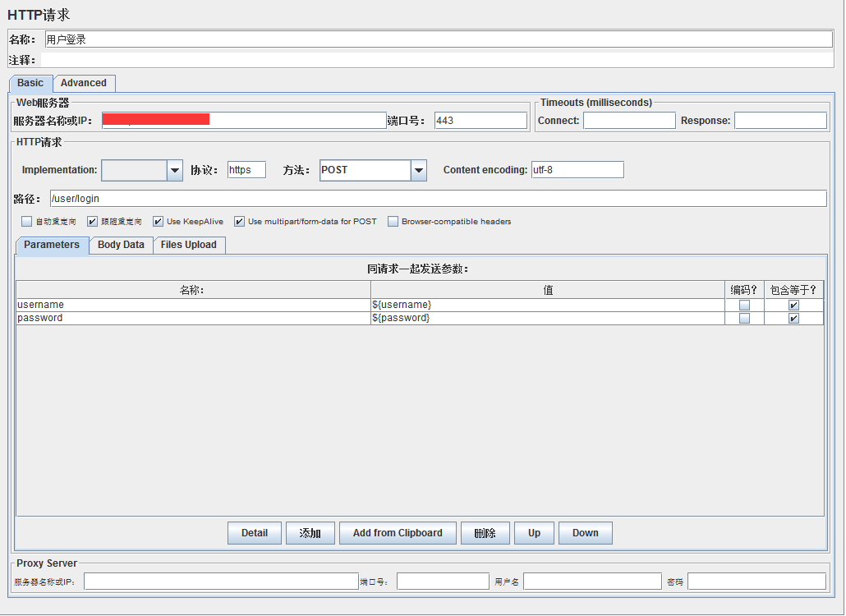Click the 包含等于? column header
The image size is (846, 616).
(x=793, y=290)
